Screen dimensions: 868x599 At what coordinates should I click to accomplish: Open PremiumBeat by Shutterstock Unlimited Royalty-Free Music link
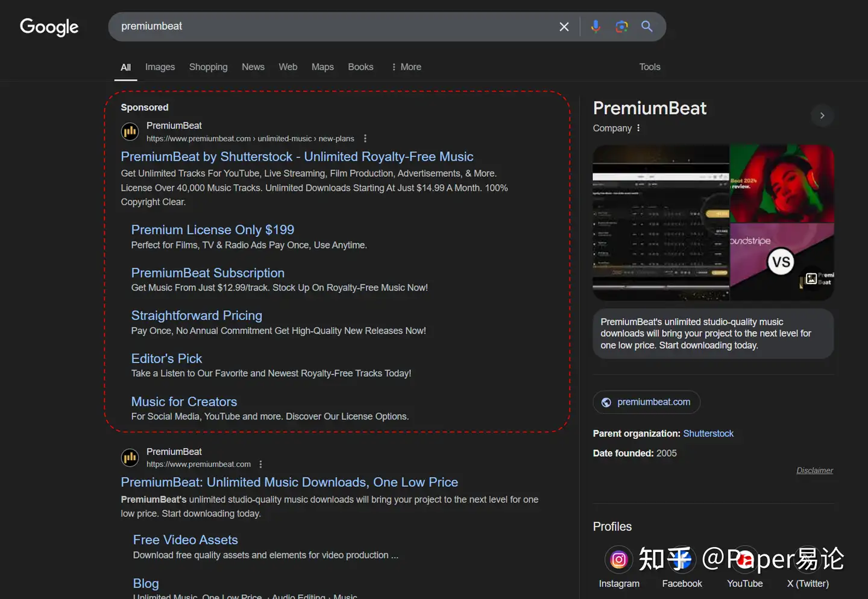(x=297, y=157)
